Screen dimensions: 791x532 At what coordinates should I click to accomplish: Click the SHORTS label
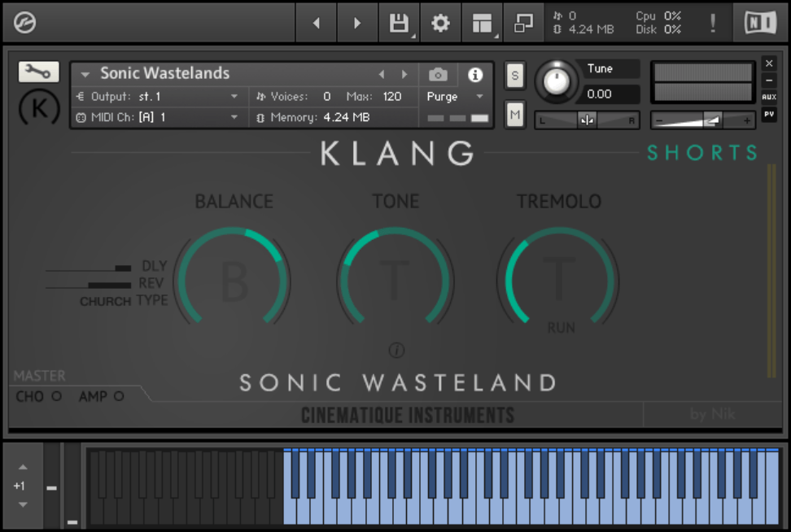[x=702, y=152]
